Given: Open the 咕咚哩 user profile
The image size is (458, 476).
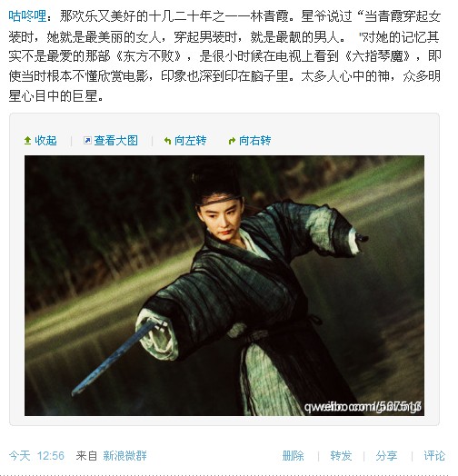Looking at the screenshot, I should [x=27, y=16].
